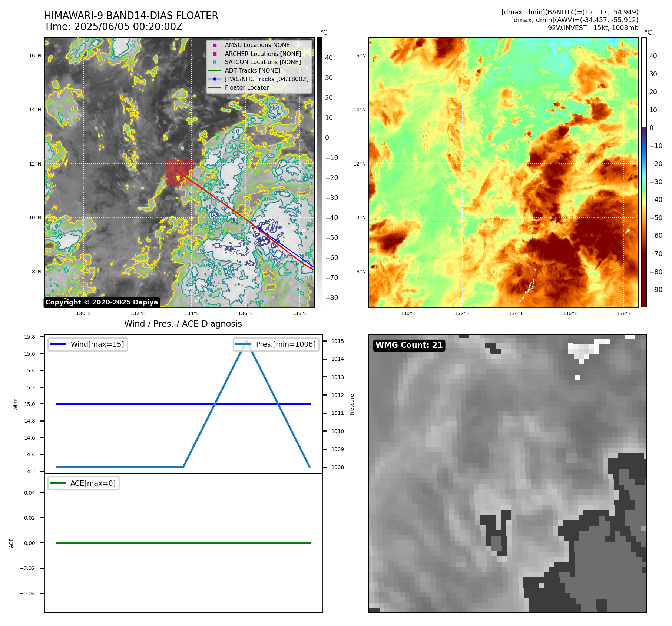This screenshot has height=626, width=672.
Task: Click the Wind axis label
Action: [x=16, y=404]
